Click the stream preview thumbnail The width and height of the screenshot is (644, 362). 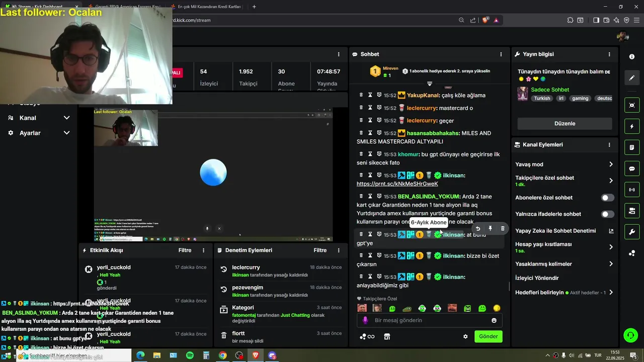(x=213, y=174)
